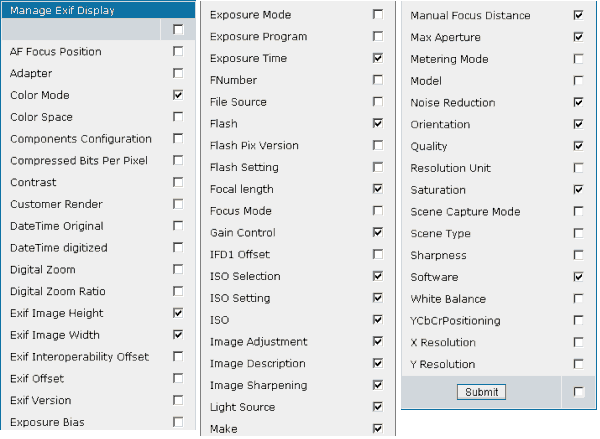Image resolution: width=600 pixels, height=439 pixels.
Task: Uncheck the Software checkbox
Action: coord(578,277)
